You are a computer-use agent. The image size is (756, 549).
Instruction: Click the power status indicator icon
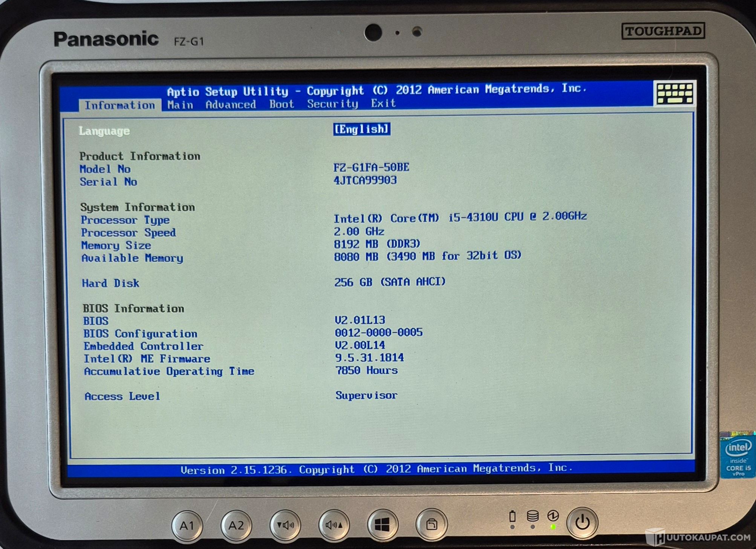pos(553,515)
